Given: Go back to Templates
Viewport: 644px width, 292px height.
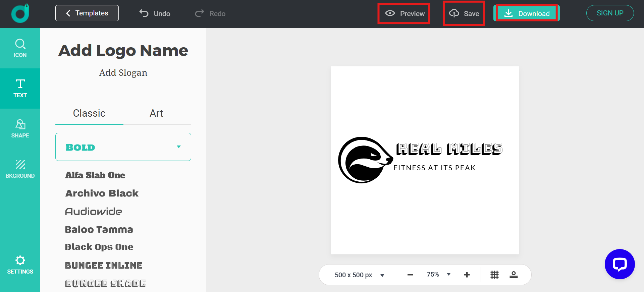Looking at the screenshot, I should [x=87, y=13].
